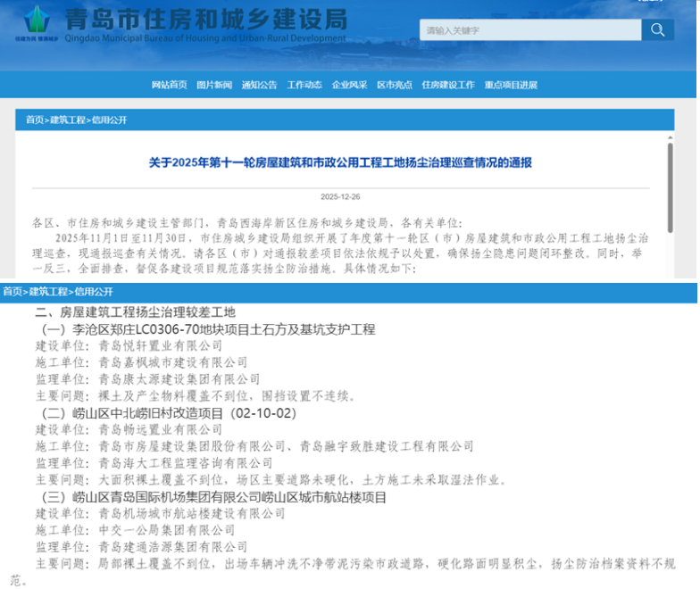Focus the keyword search input field
The image size is (700, 589).
click(530, 30)
